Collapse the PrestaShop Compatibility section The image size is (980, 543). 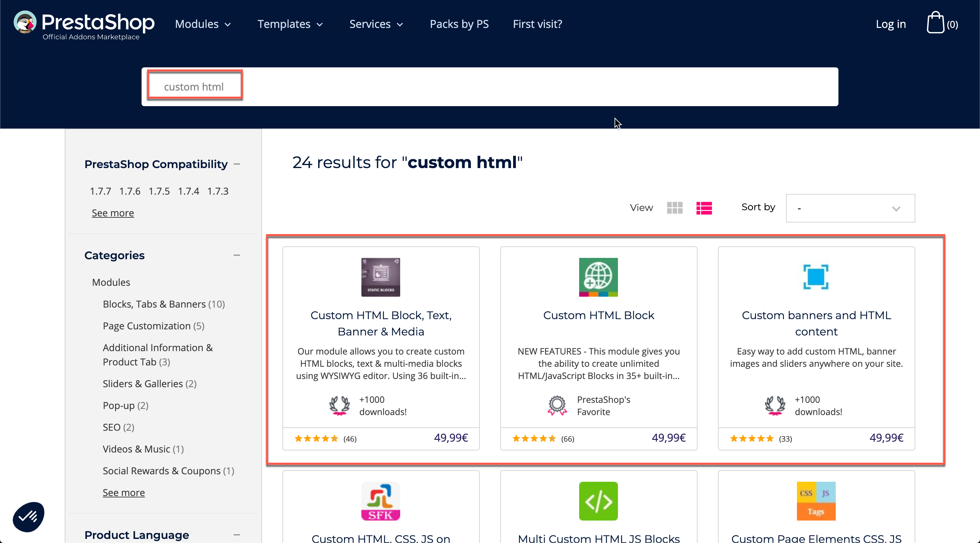[x=236, y=164]
